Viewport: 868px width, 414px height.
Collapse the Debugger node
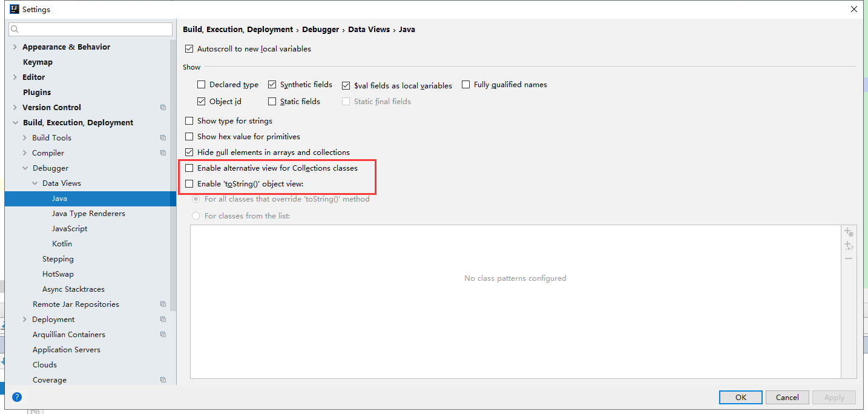coord(25,168)
